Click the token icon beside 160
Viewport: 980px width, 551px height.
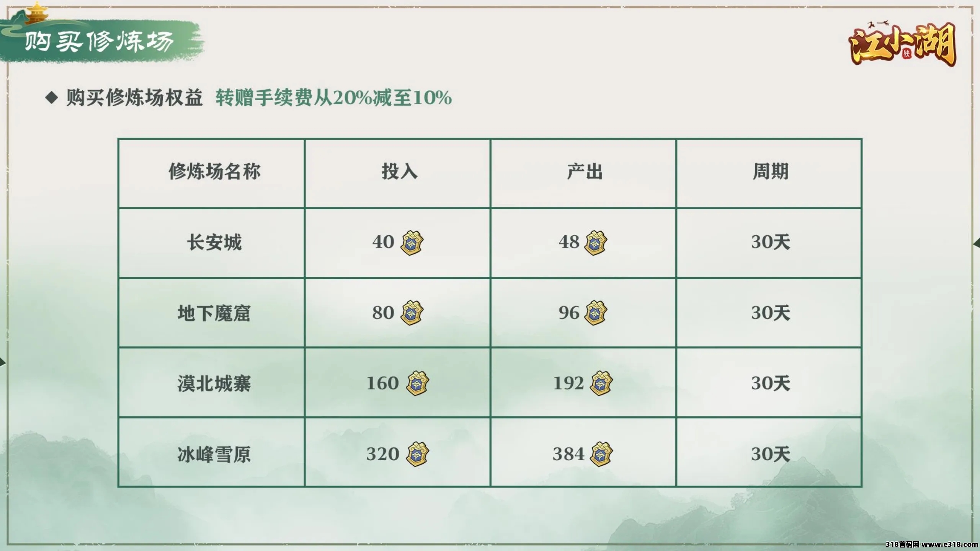pos(418,383)
